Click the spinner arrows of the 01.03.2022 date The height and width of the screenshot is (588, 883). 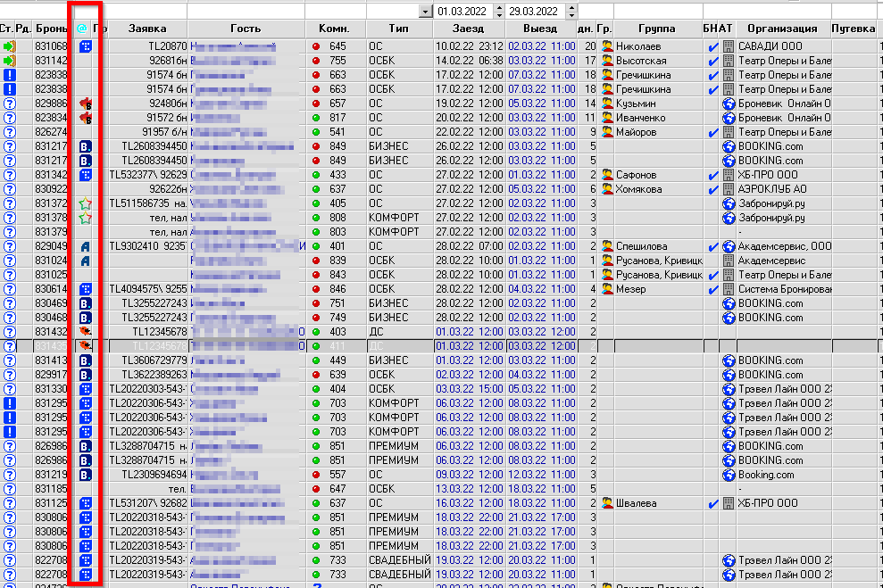click(500, 12)
